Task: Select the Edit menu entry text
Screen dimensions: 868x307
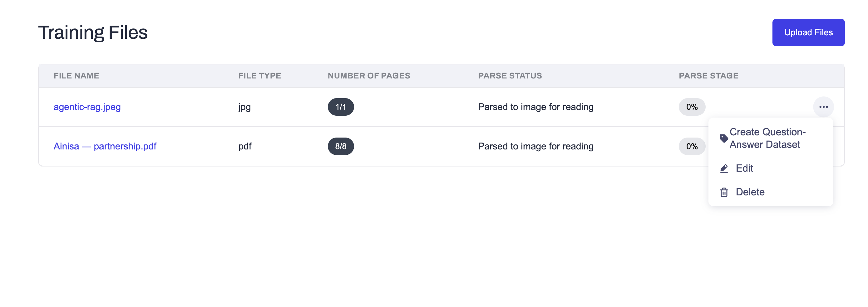Action: pyautogui.click(x=744, y=168)
